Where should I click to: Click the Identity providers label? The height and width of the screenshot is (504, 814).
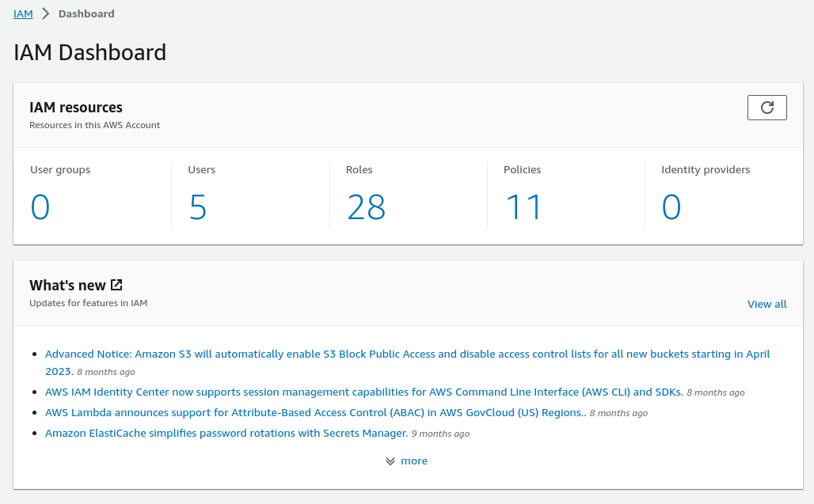click(706, 169)
